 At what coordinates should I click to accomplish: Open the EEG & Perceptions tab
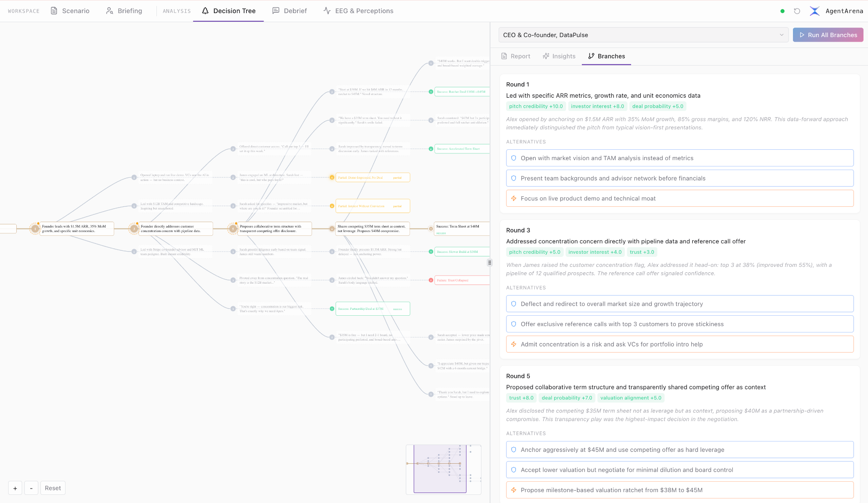click(359, 11)
